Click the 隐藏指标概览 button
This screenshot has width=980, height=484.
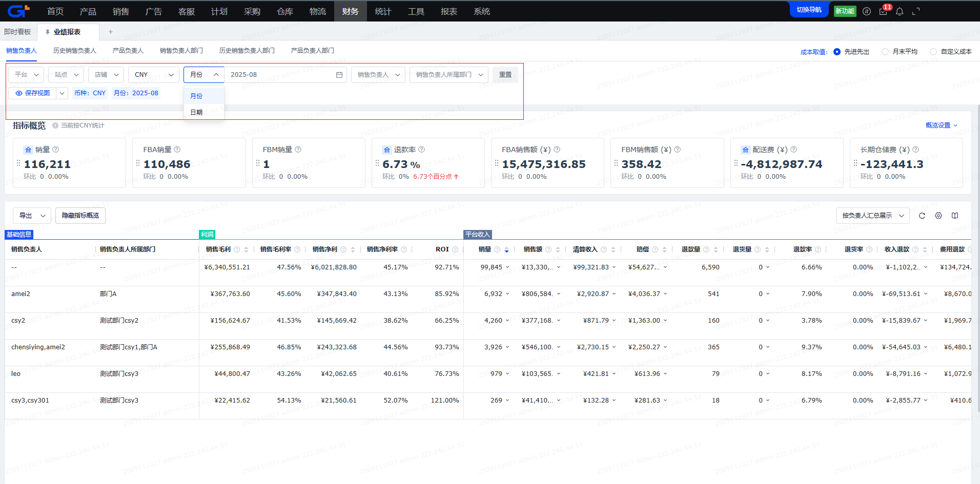(80, 216)
